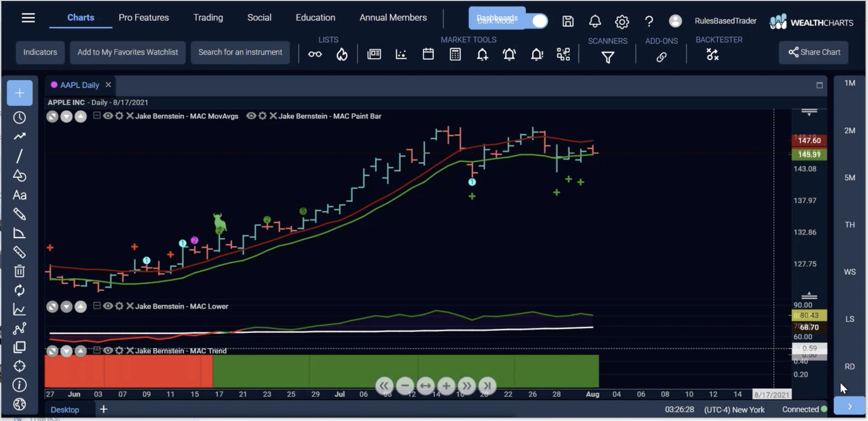Open the help question mark icon

coord(649,22)
